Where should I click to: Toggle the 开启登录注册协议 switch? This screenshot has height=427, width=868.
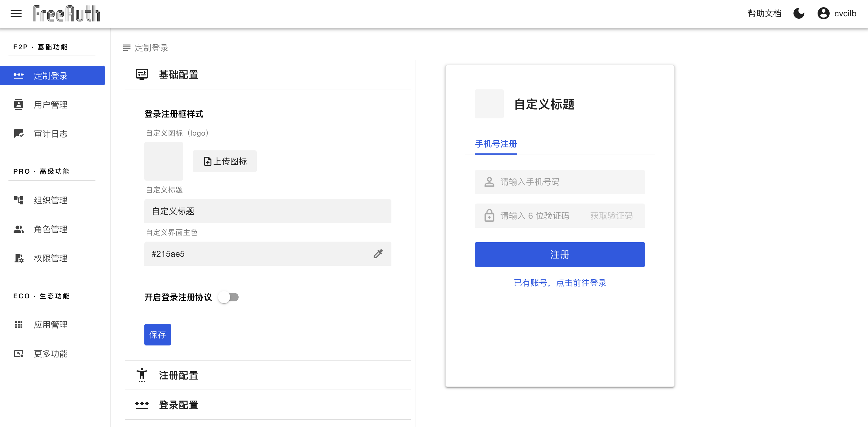[229, 297]
